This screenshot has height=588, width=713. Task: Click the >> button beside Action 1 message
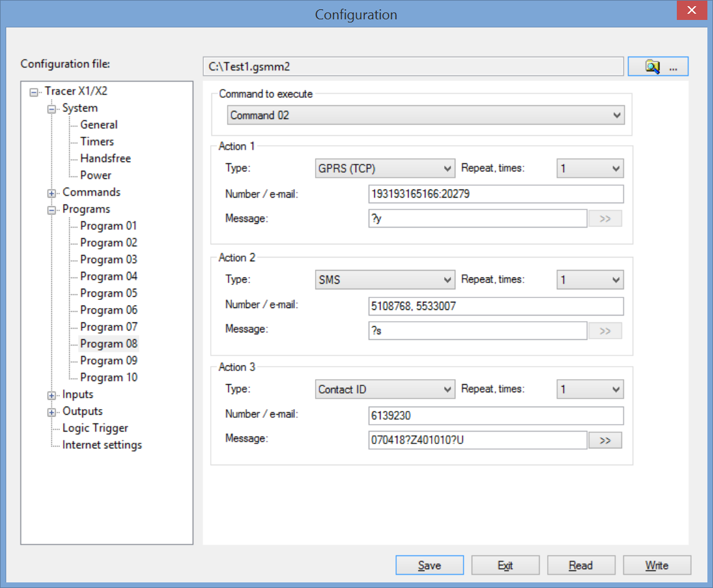605,219
